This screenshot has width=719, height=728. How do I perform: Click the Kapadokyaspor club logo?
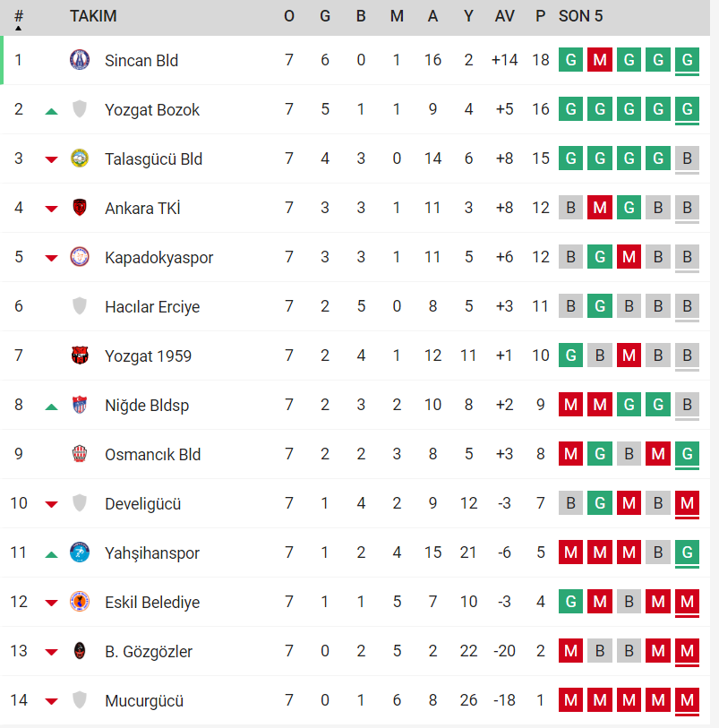click(x=80, y=257)
